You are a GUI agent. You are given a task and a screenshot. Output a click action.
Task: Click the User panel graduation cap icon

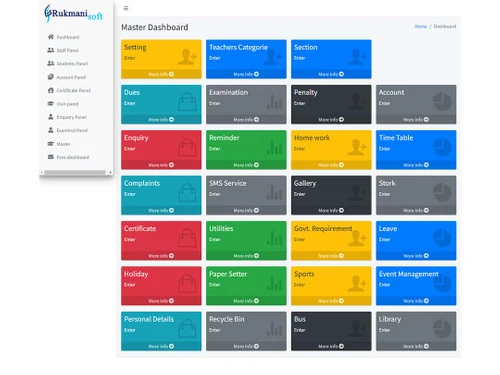tap(51, 104)
